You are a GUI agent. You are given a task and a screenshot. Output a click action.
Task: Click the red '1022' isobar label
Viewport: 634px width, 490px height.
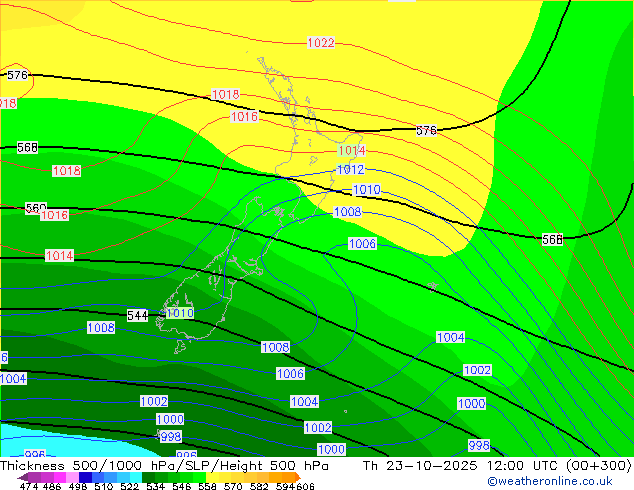click(321, 43)
